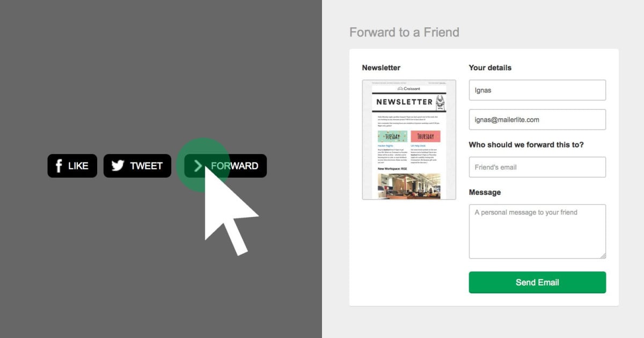Select the Tuesday banner in the preview
The image size is (644, 338).
point(392,136)
